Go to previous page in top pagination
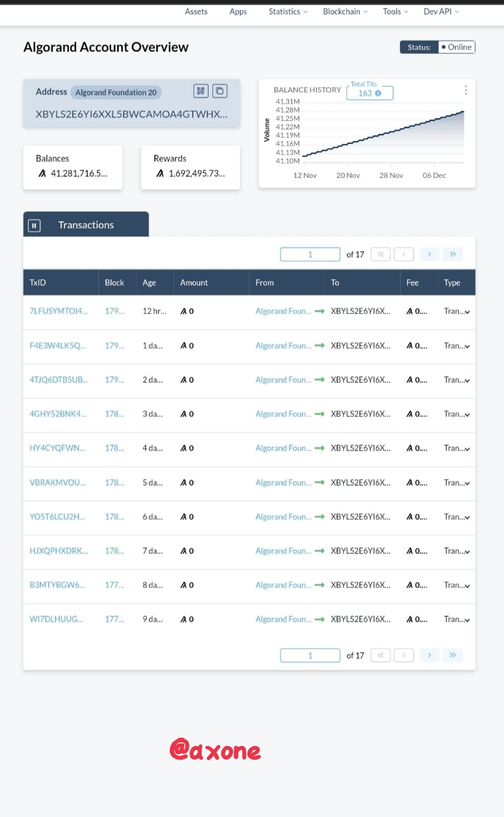 (x=404, y=254)
